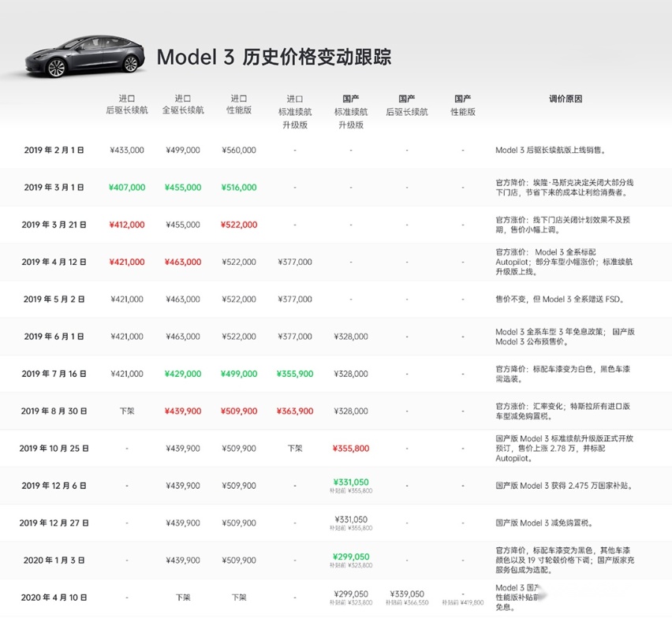Select the red price '¥463,000' in the April 12 row
This screenshot has width=672, height=633.
[x=183, y=263]
